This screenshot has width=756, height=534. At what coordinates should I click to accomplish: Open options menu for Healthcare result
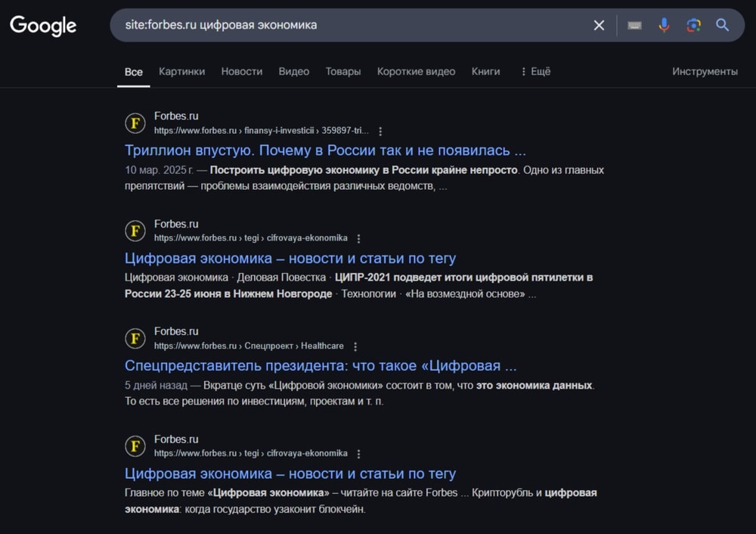point(355,346)
